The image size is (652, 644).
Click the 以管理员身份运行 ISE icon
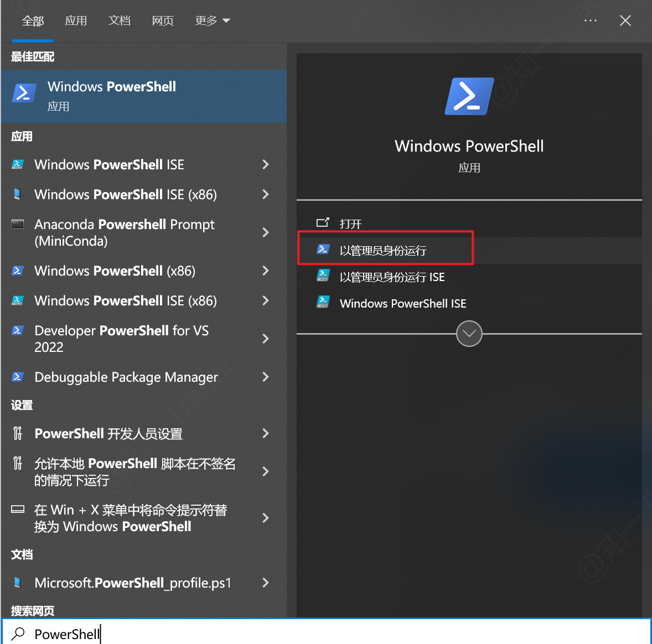click(323, 276)
